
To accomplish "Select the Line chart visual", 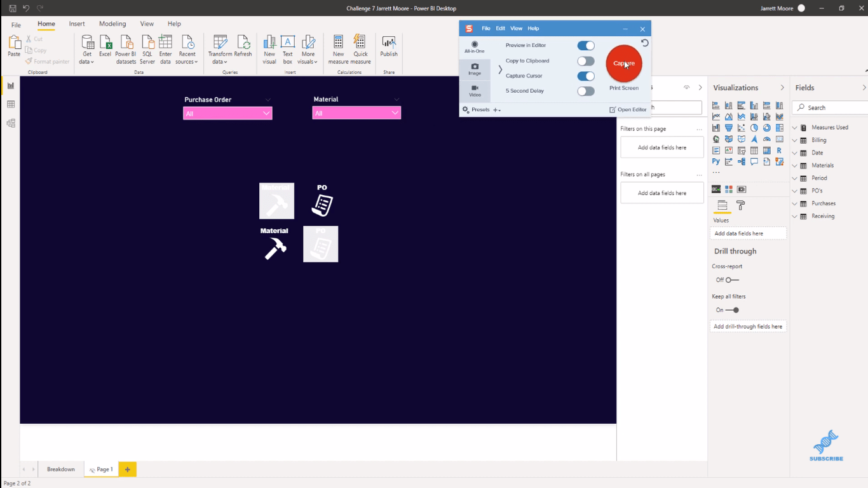I will 716,117.
